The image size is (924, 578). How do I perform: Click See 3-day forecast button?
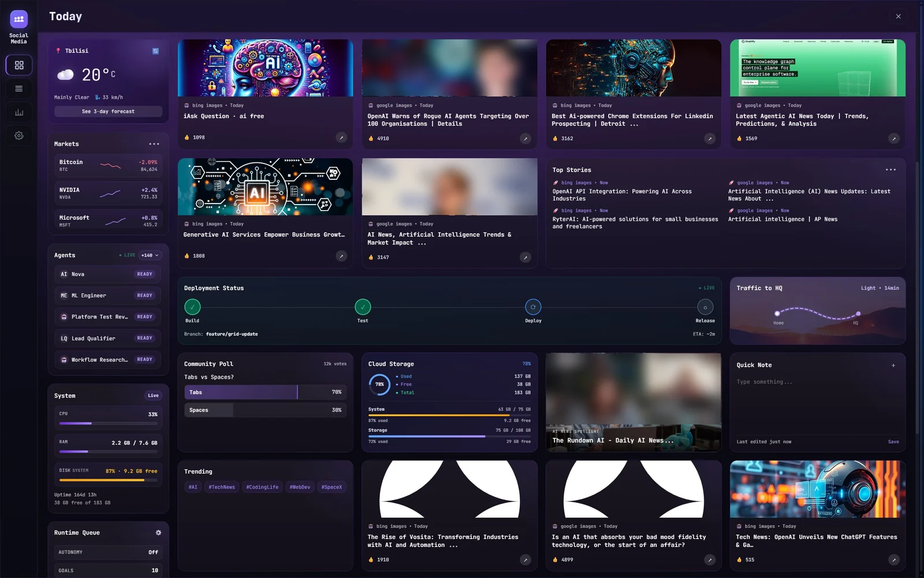click(108, 112)
